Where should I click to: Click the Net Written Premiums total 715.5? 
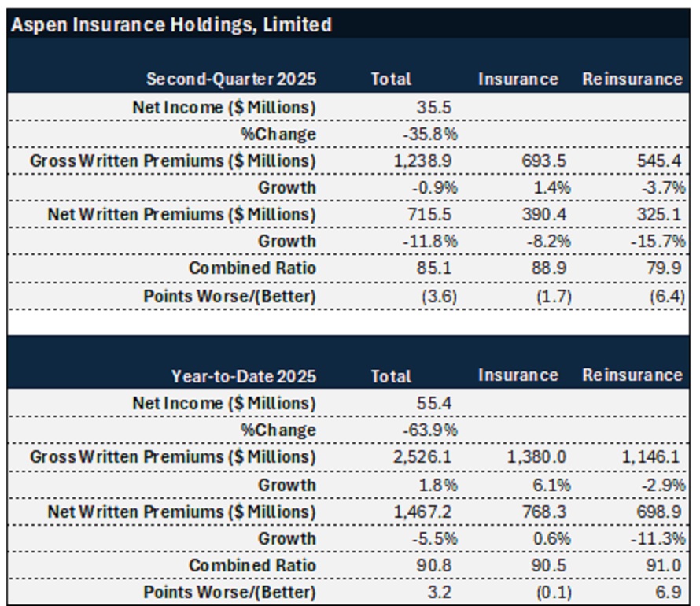click(429, 214)
